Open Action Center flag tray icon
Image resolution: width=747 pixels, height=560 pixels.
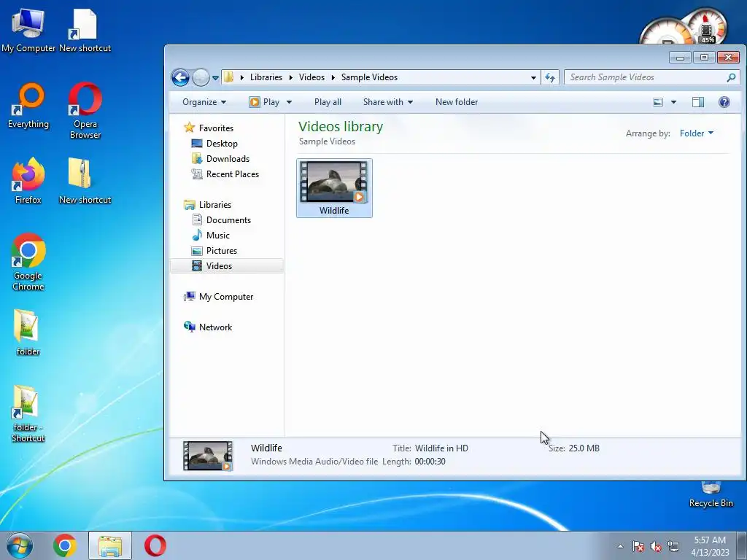pos(638,546)
